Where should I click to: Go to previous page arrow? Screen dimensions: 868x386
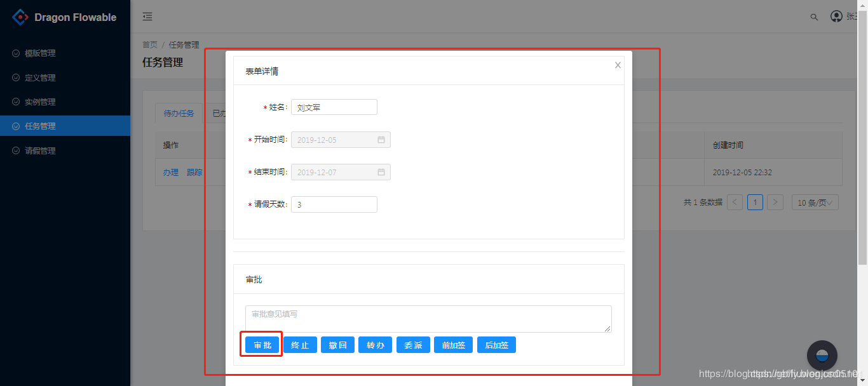pyautogui.click(x=735, y=203)
